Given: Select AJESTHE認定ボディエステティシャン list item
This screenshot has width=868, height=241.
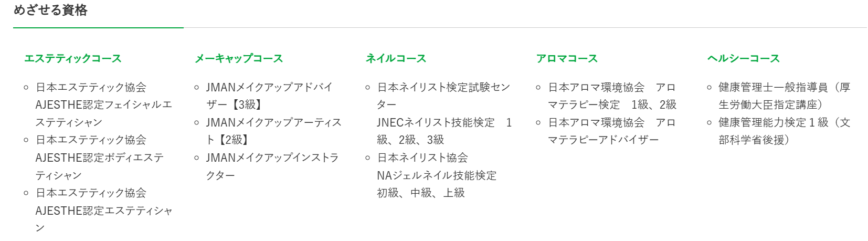Looking at the screenshot, I should click(99, 158).
